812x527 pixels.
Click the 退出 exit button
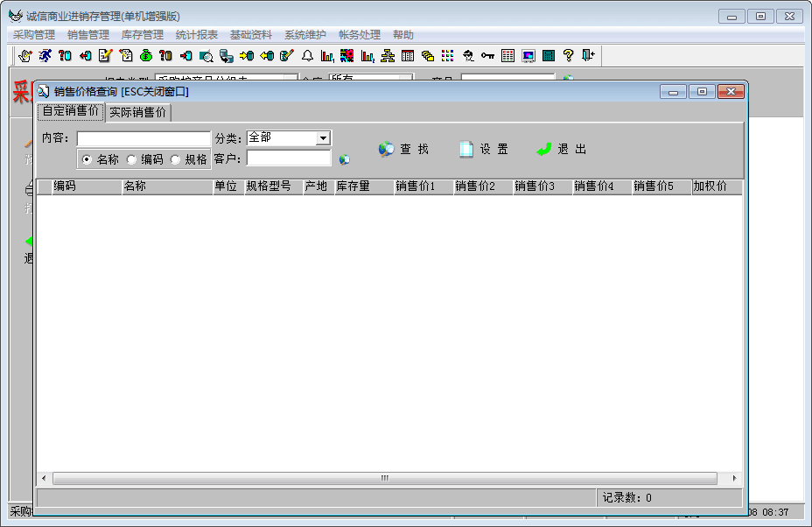point(562,150)
